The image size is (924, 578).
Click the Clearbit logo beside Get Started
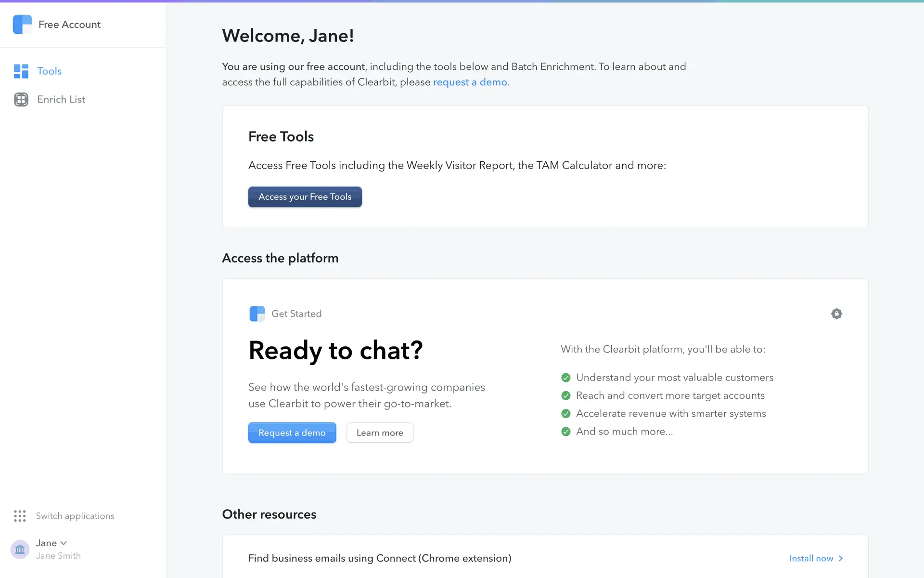point(257,314)
